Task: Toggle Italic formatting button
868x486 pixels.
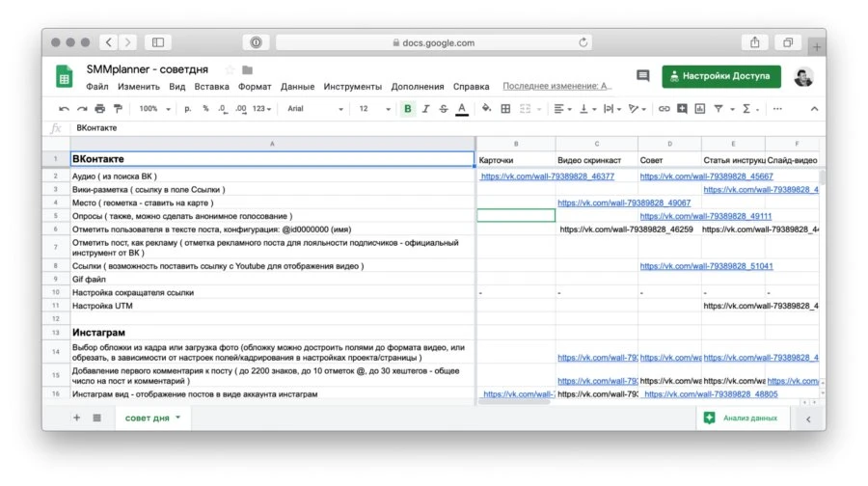Action: (x=426, y=109)
